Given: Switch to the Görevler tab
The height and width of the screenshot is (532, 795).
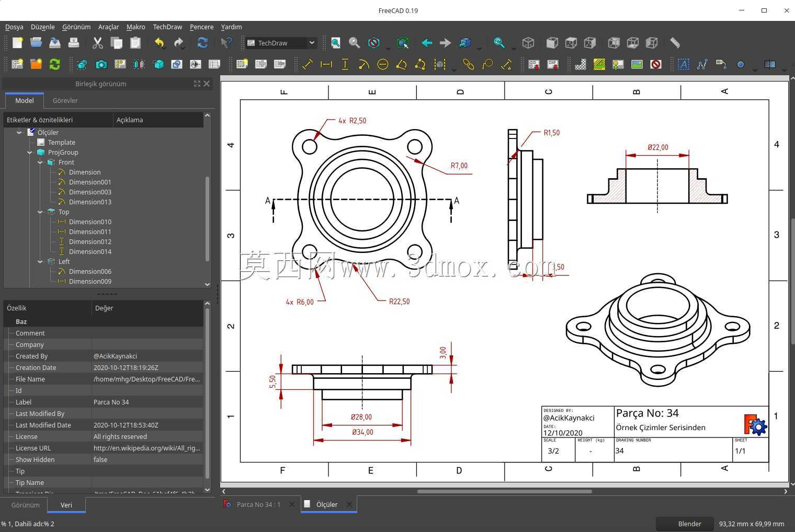Looking at the screenshot, I should 65,100.
